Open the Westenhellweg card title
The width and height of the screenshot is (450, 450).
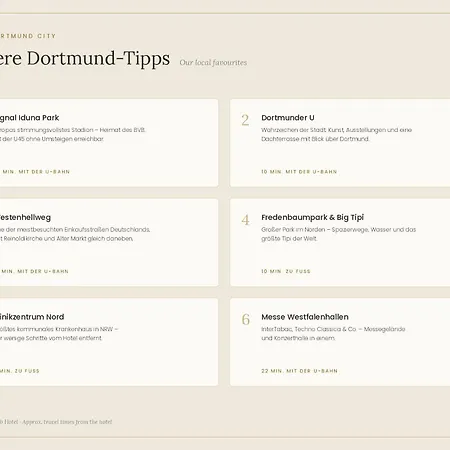tap(25, 217)
